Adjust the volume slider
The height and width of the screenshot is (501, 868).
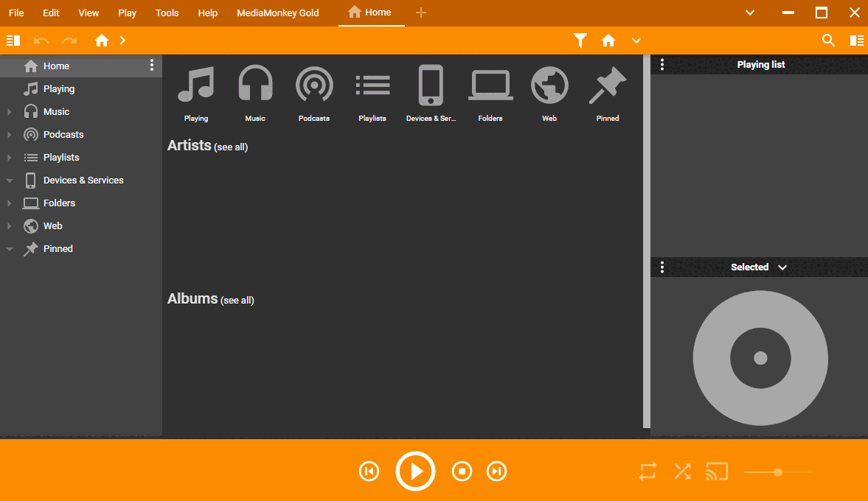click(x=777, y=472)
